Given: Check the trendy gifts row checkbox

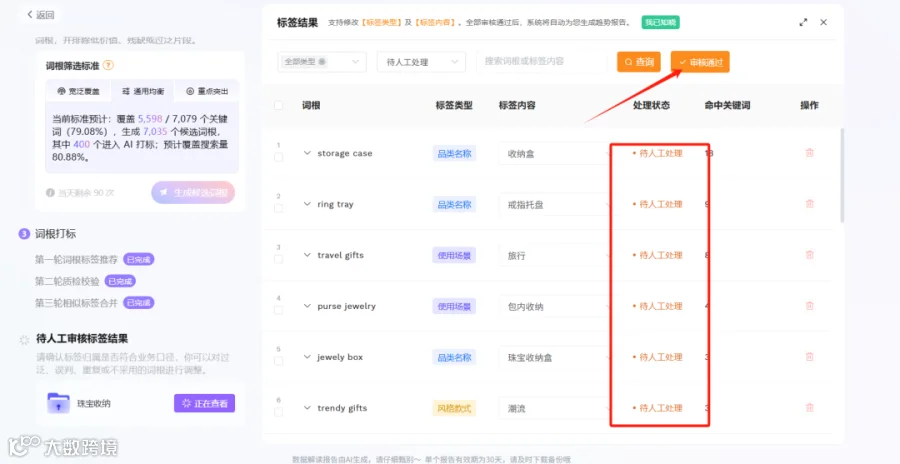Looking at the screenshot, I should (278, 412).
